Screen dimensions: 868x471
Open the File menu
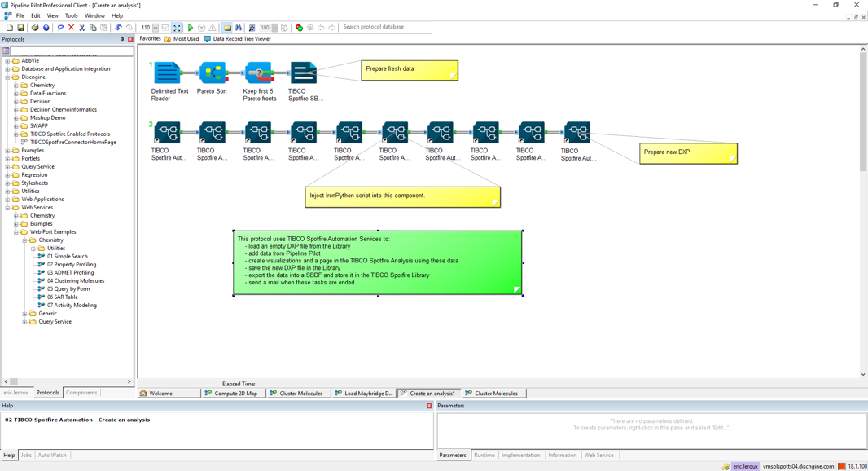pos(20,15)
